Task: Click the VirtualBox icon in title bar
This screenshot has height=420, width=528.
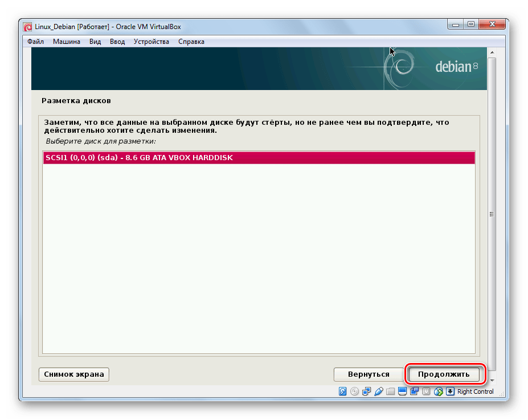Action: tap(27, 26)
